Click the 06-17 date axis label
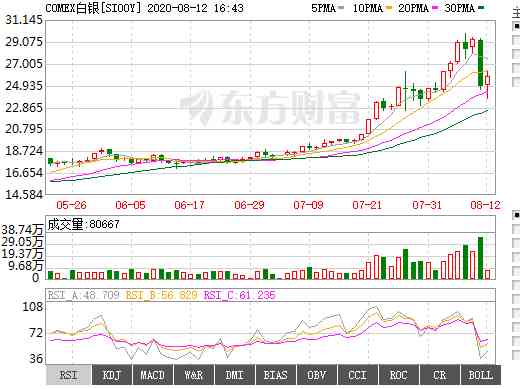 point(189,205)
